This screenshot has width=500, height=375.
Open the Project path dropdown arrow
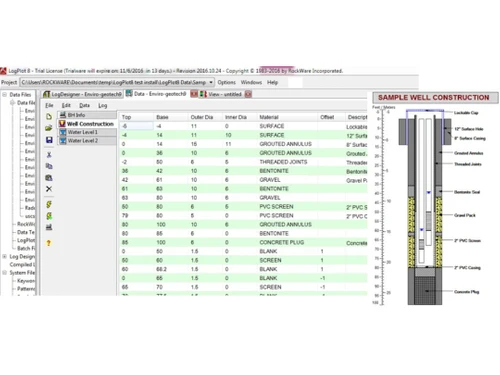point(211,82)
